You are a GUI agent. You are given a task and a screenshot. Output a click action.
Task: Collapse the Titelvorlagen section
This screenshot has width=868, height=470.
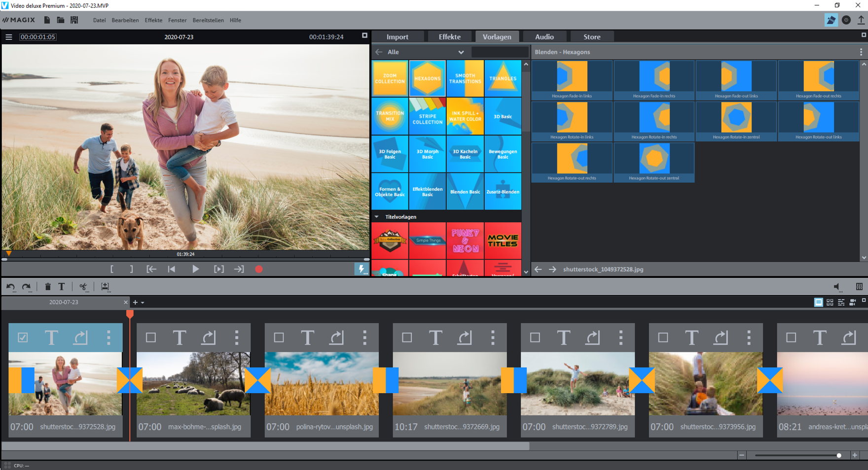pos(377,217)
